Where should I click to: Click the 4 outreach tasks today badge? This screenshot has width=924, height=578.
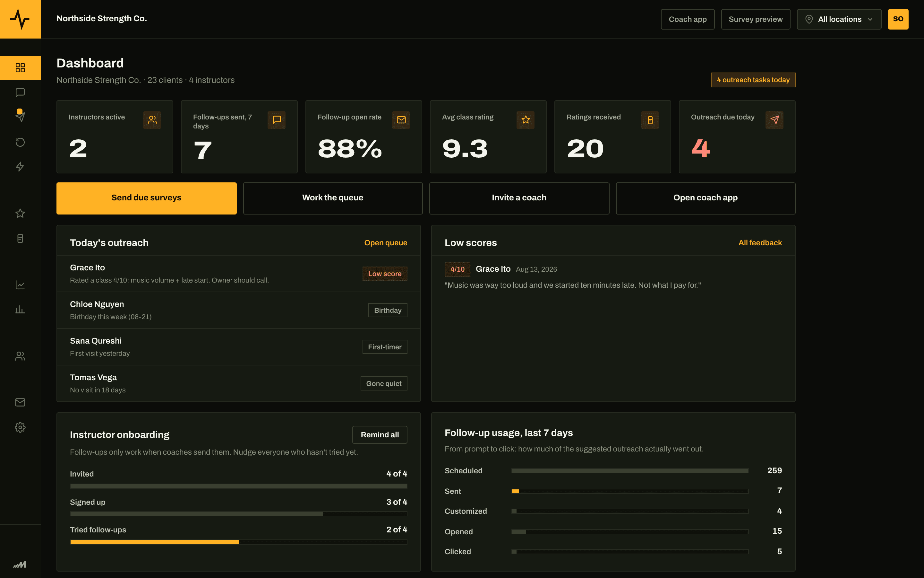[x=753, y=80]
